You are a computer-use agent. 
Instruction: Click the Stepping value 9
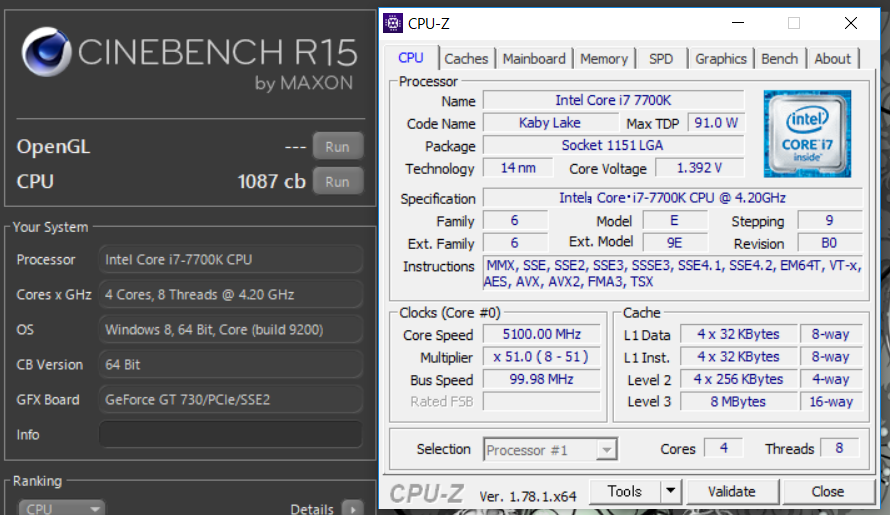(x=829, y=220)
